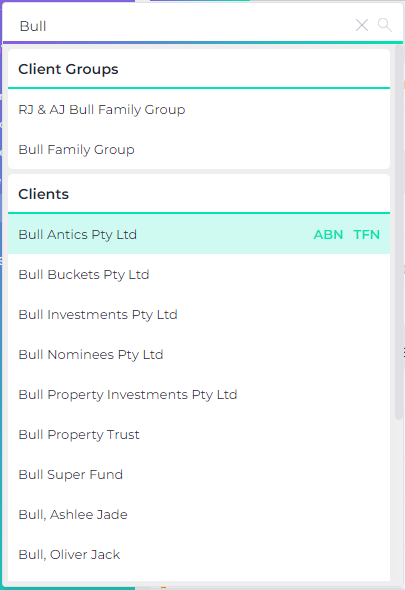The width and height of the screenshot is (405, 590).
Task: Select client Bull, Ashlee Jade
Action: click(199, 514)
